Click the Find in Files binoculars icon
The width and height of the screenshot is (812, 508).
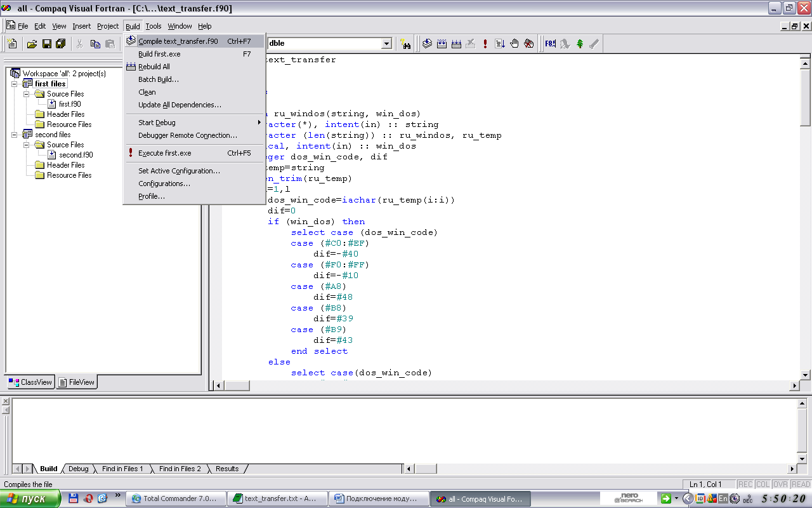[x=405, y=44]
